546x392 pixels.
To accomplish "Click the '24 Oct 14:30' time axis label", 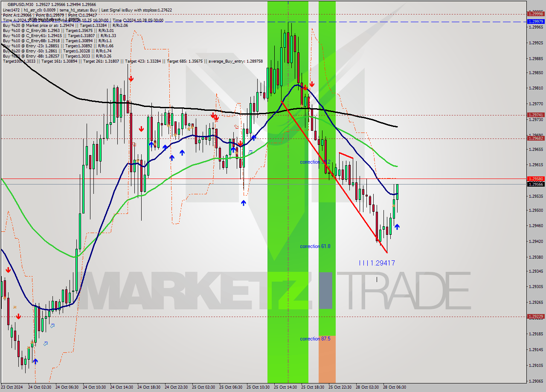I will (121, 387).
